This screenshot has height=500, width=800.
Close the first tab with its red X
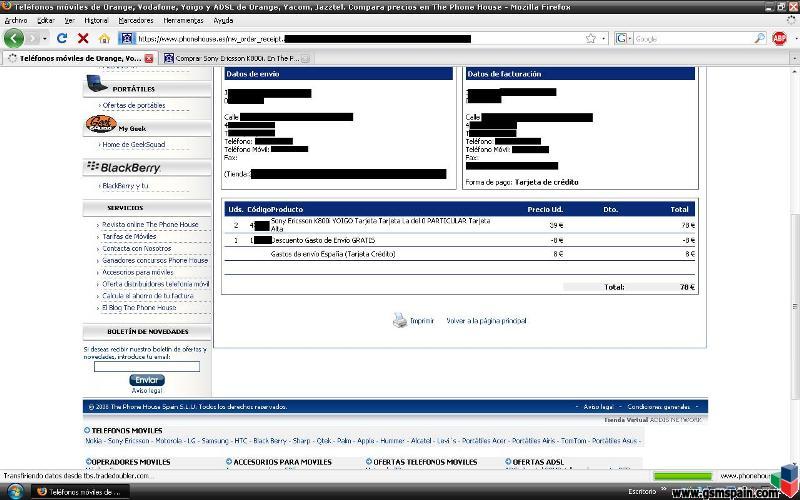pos(148,59)
